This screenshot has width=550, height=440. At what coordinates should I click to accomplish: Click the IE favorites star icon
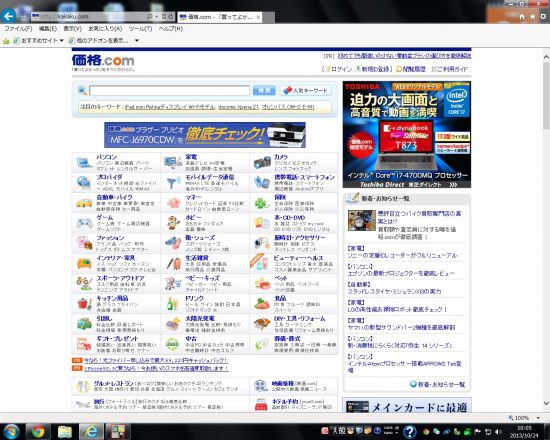click(532, 16)
